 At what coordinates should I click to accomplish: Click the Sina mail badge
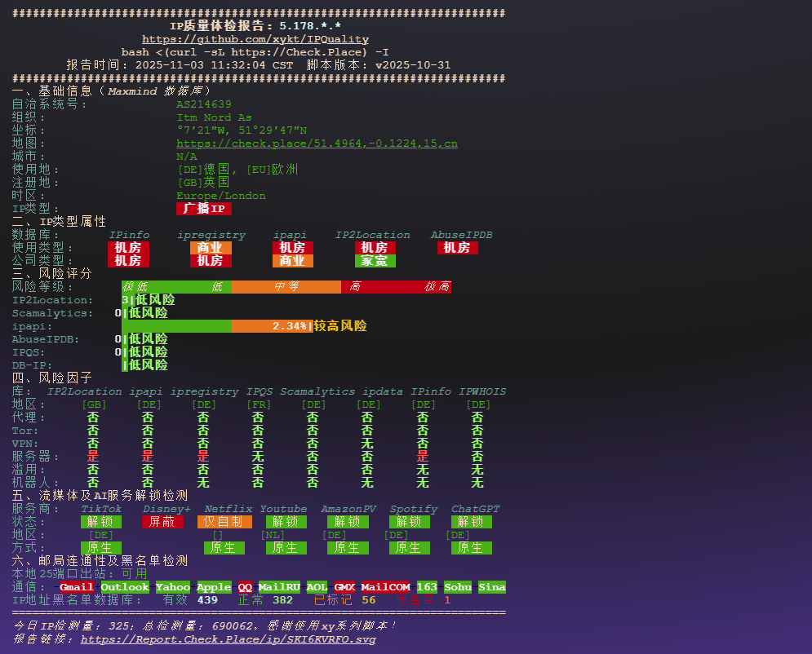pos(491,586)
